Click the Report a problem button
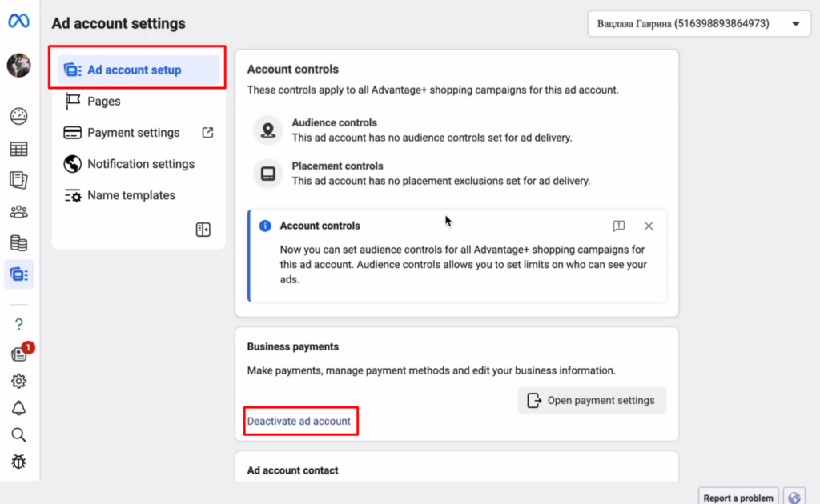Image resolution: width=820 pixels, height=504 pixels. (x=738, y=498)
